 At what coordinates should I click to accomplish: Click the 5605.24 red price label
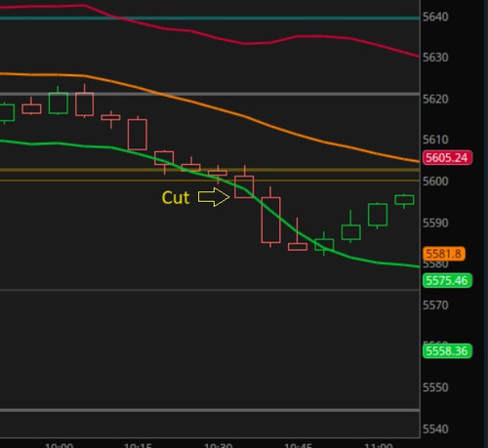(447, 158)
